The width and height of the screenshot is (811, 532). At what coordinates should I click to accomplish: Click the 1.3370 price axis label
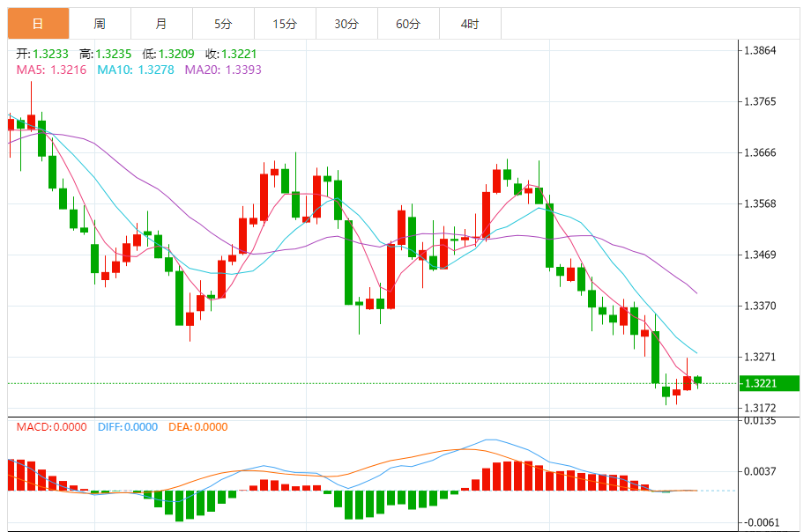click(760, 306)
